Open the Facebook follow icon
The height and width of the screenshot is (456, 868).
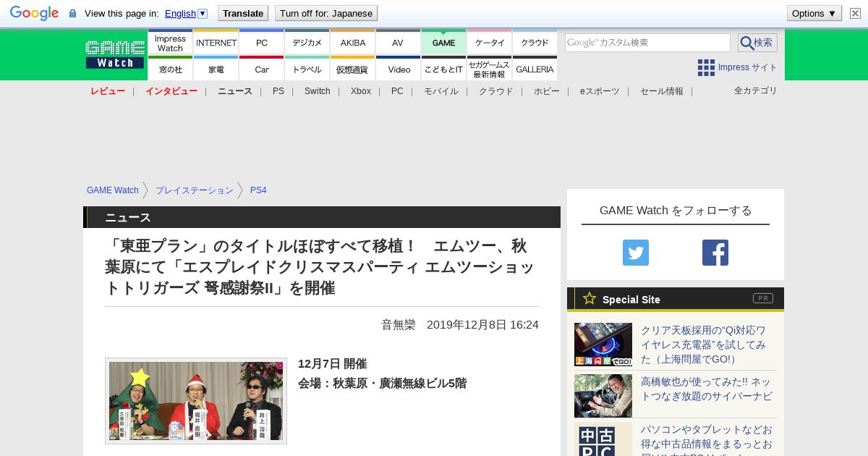tap(715, 253)
